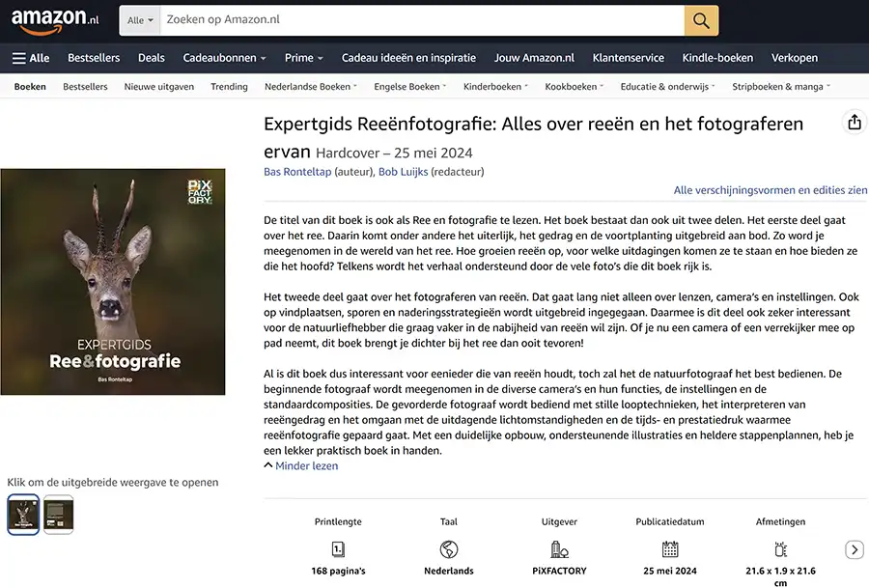
Task: Click the Printlengte book icon
Action: tap(337, 549)
